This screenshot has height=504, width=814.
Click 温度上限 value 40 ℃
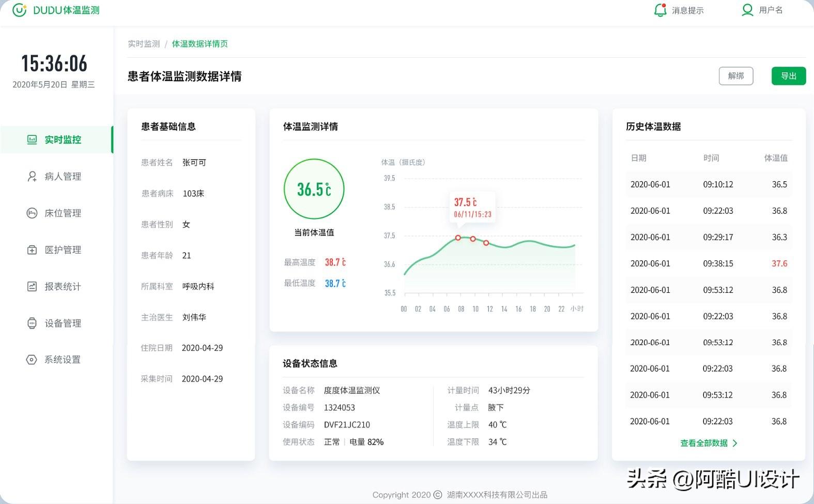[497, 425]
